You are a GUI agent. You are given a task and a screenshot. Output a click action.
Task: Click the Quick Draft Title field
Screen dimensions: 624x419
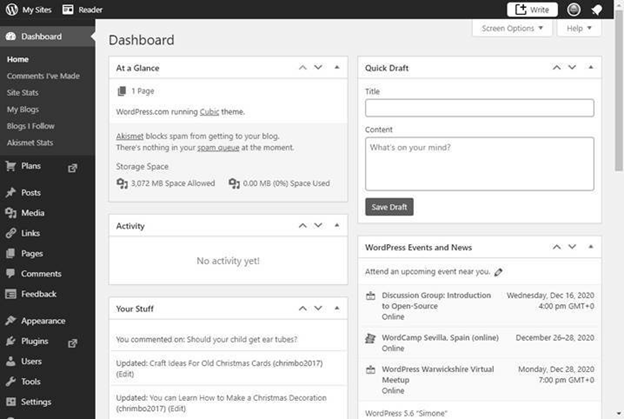[480, 108]
